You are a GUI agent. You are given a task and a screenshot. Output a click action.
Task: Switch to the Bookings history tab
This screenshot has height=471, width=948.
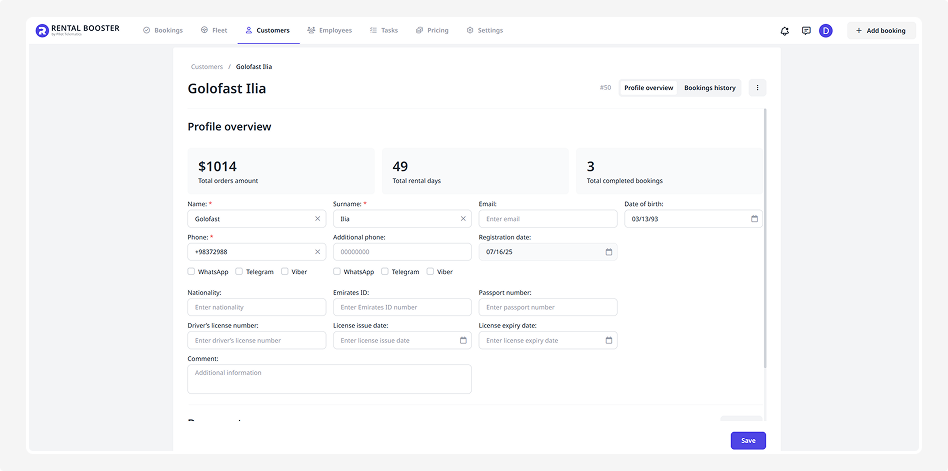(709, 88)
